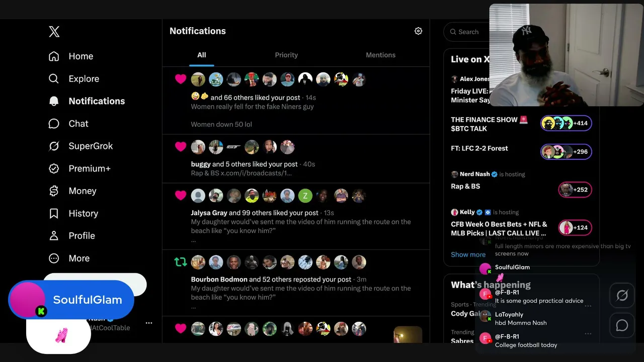Open Chat via the speech bubble icon

click(x=54, y=124)
